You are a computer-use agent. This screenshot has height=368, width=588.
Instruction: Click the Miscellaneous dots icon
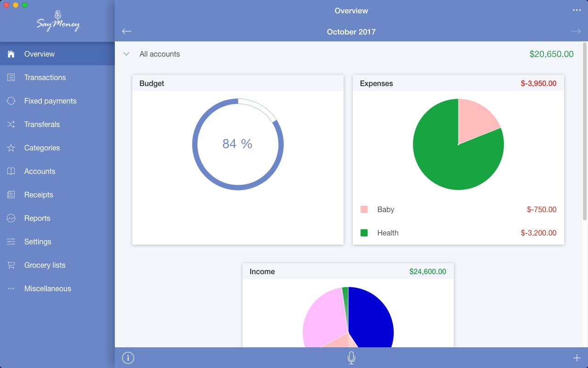(x=11, y=288)
